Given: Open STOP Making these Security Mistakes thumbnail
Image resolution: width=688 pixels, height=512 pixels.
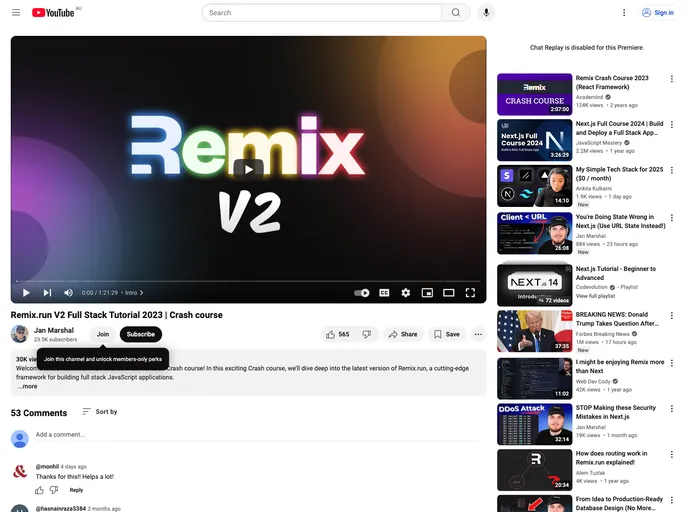Looking at the screenshot, I should (x=534, y=424).
